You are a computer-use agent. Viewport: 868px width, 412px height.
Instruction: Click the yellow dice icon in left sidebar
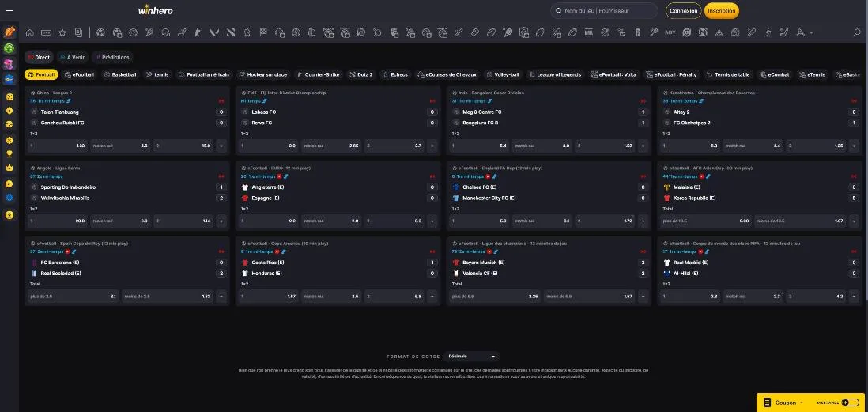click(9, 97)
